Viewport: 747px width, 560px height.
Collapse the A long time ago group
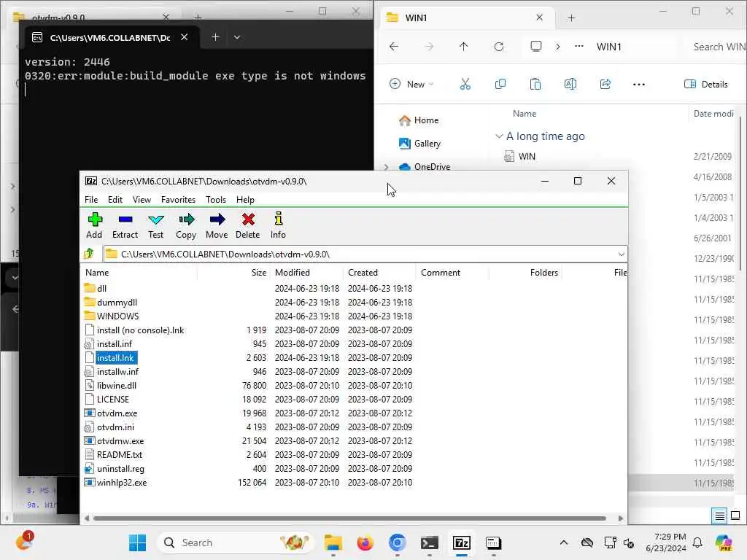499,136
